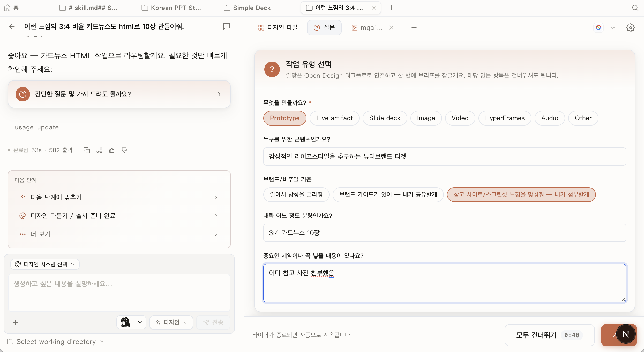Expand '다음 단계에 맞추기' item

click(x=119, y=197)
